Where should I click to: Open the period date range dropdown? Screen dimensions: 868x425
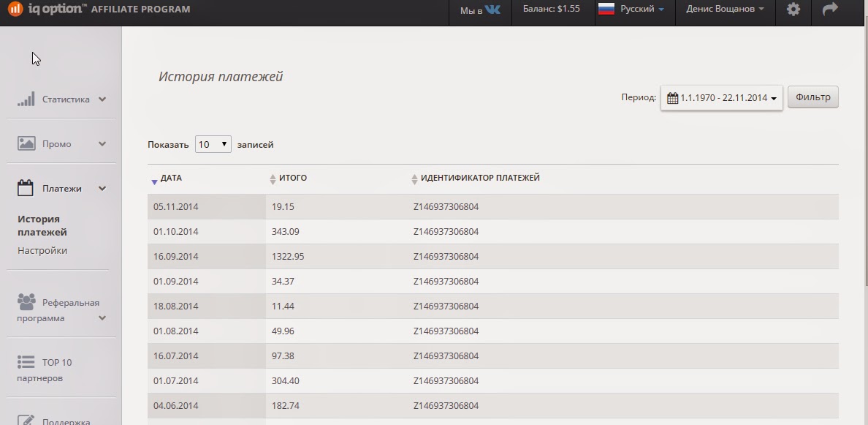721,98
